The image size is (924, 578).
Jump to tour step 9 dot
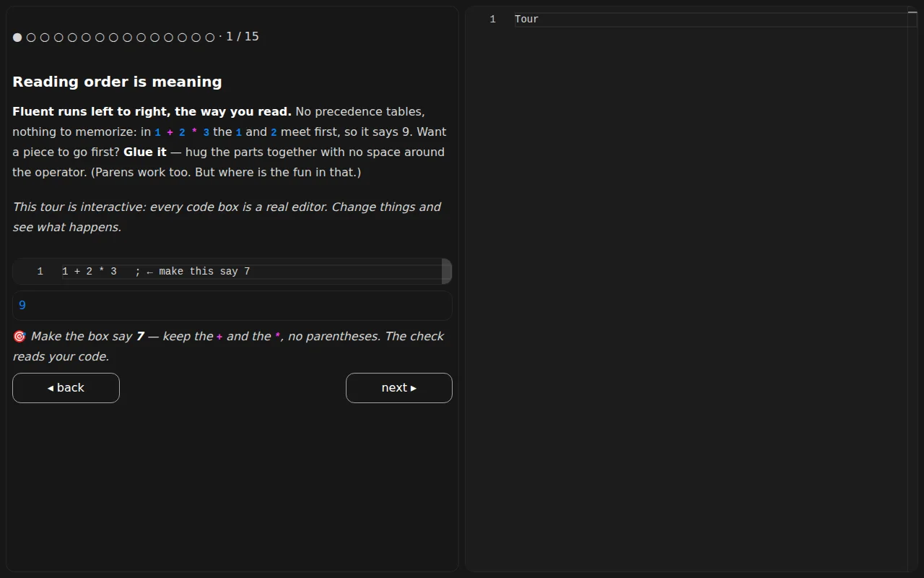127,38
